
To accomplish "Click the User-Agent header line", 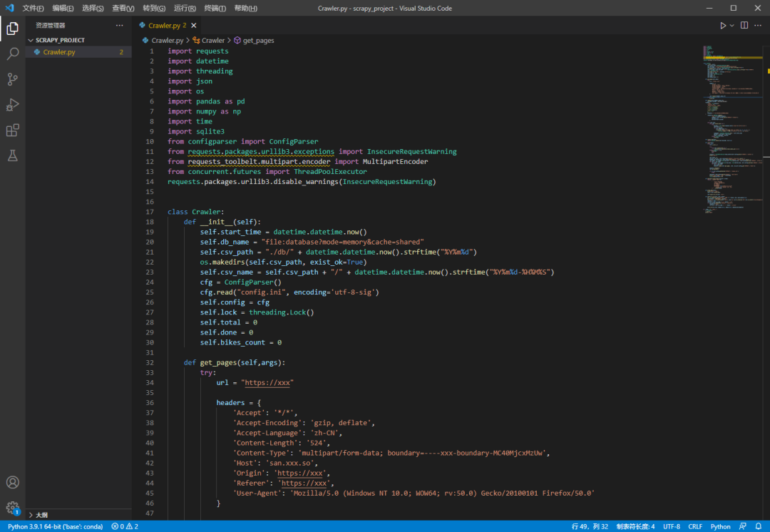I will pyautogui.click(x=414, y=493).
